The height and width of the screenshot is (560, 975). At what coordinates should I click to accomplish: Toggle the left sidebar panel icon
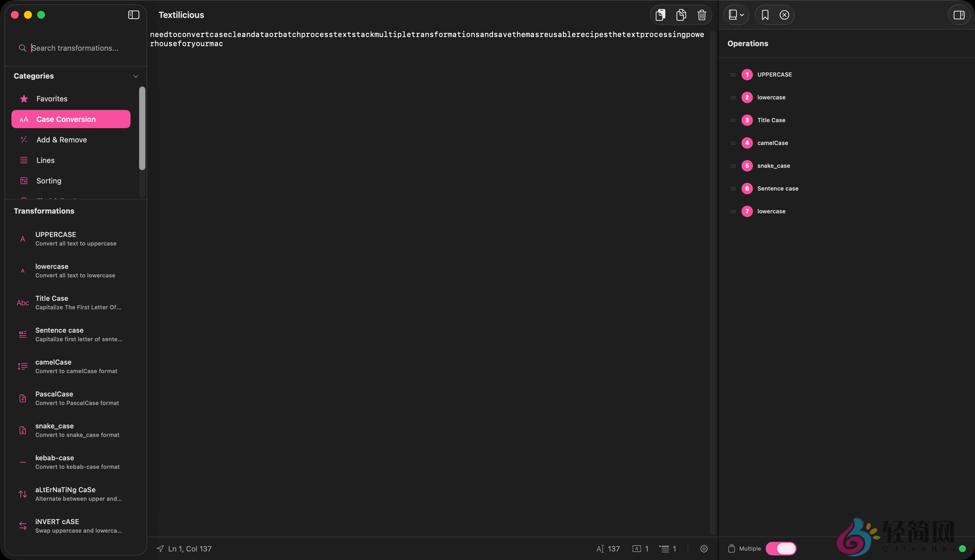(x=134, y=15)
